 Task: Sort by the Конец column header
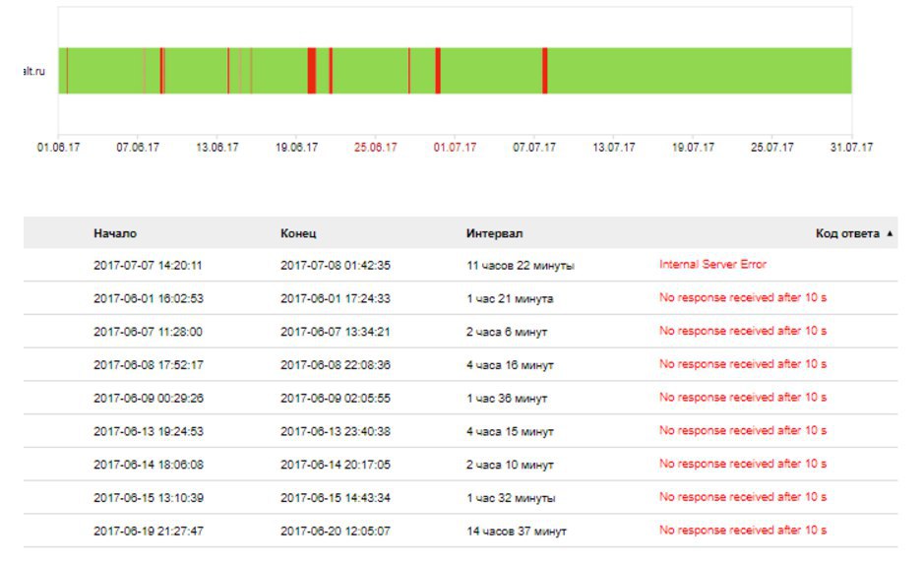298,233
